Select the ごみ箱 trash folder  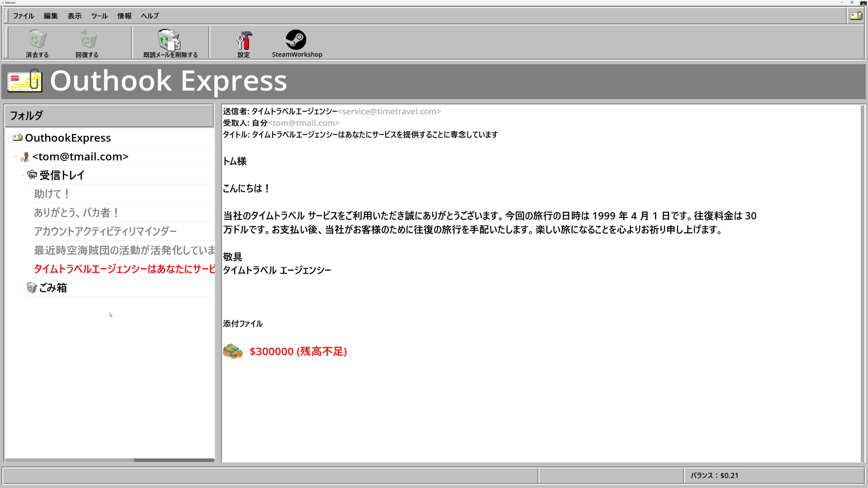click(x=53, y=288)
